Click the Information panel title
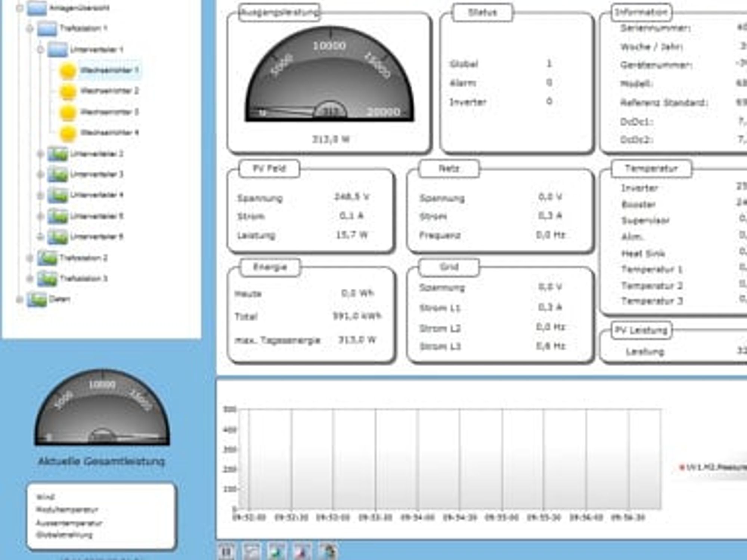 point(641,12)
